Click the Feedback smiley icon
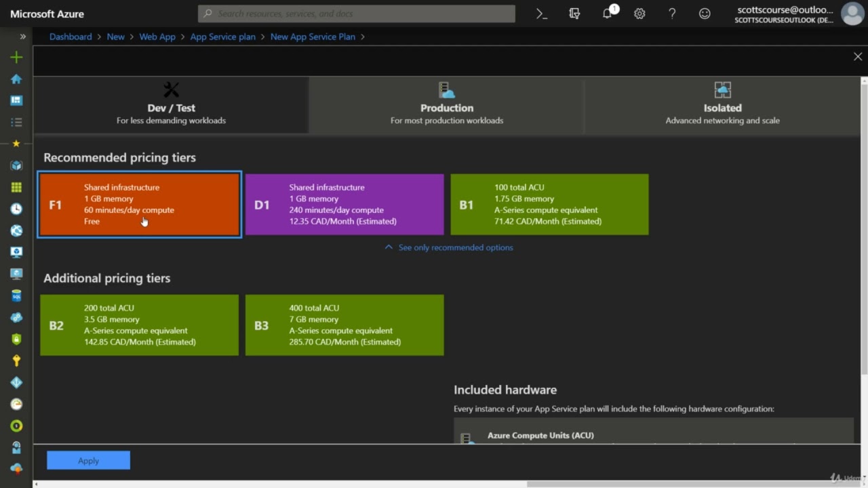 pyautogui.click(x=705, y=14)
